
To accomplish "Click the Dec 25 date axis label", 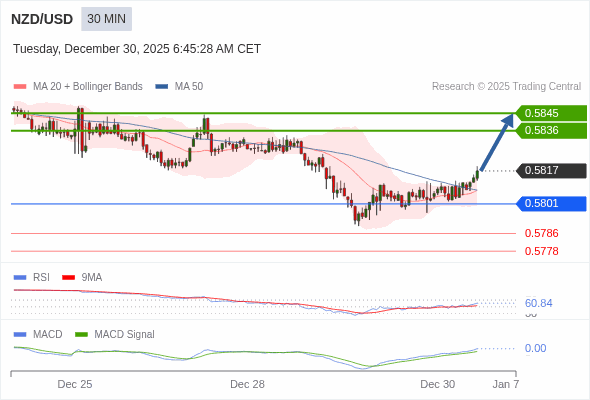I will tap(75, 384).
